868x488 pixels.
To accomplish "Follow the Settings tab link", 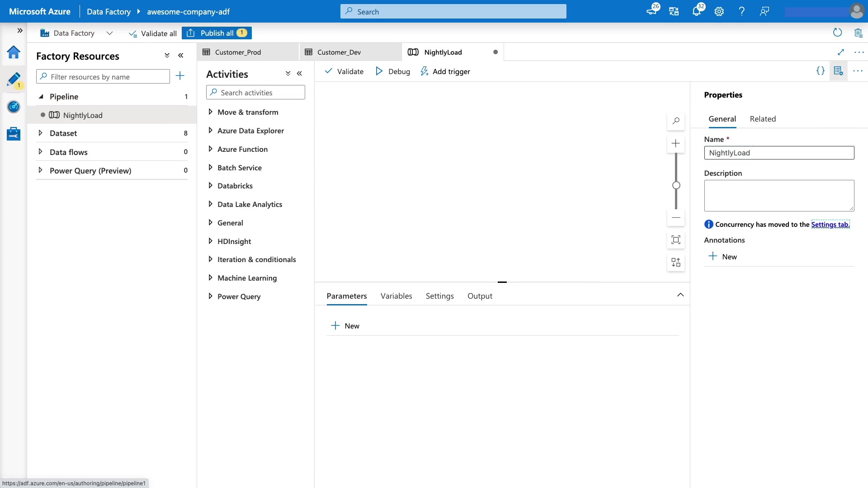I will point(830,225).
